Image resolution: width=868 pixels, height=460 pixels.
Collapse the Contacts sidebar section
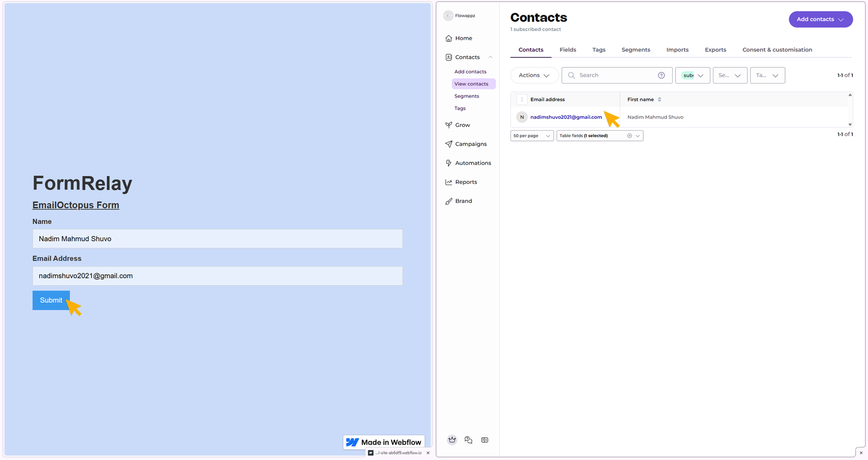pos(490,58)
